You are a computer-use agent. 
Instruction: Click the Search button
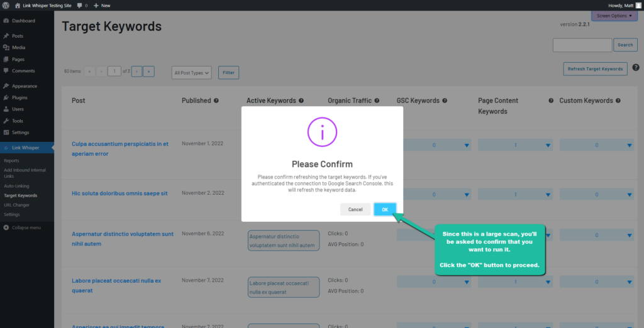tap(625, 45)
